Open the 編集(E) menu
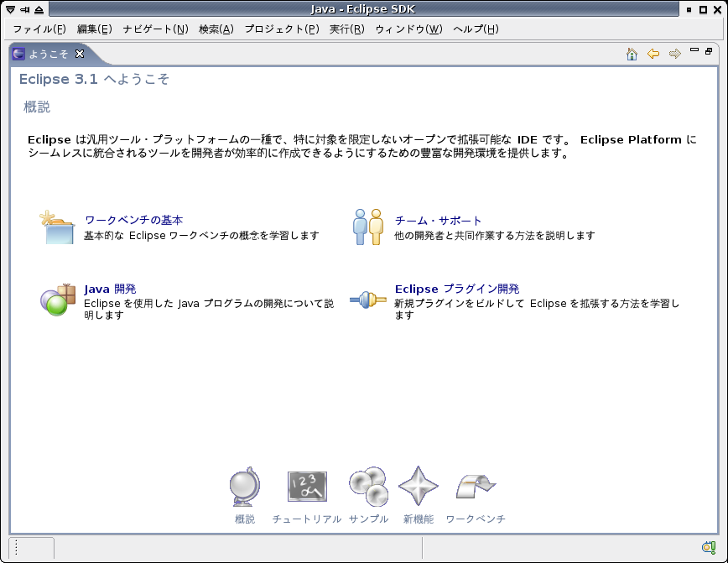The image size is (728, 563). (x=94, y=29)
